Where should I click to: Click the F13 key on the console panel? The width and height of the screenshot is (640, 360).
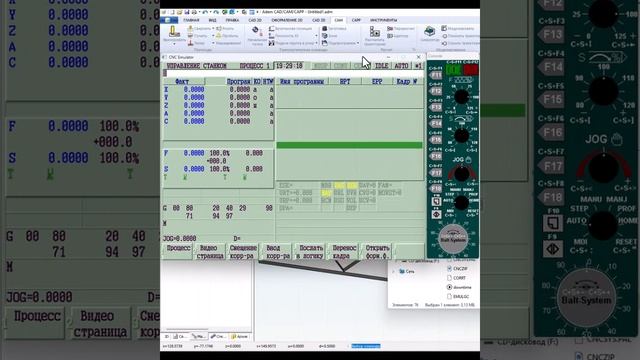[x=436, y=107]
